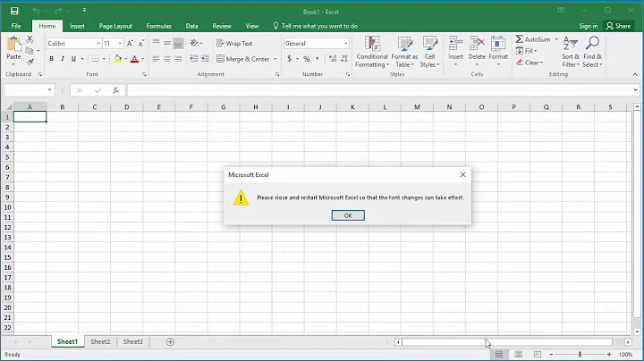Click Decrease Indent icon
644x361 pixels.
(194, 59)
